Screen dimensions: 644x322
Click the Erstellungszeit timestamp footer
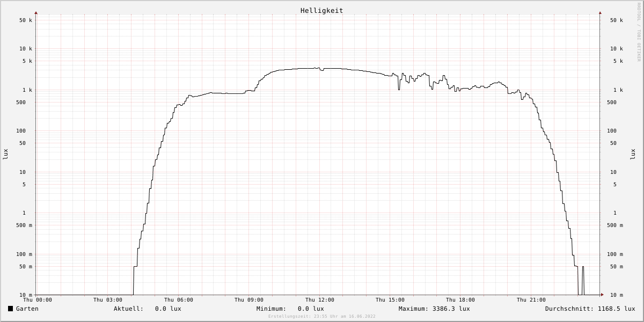click(x=322, y=317)
